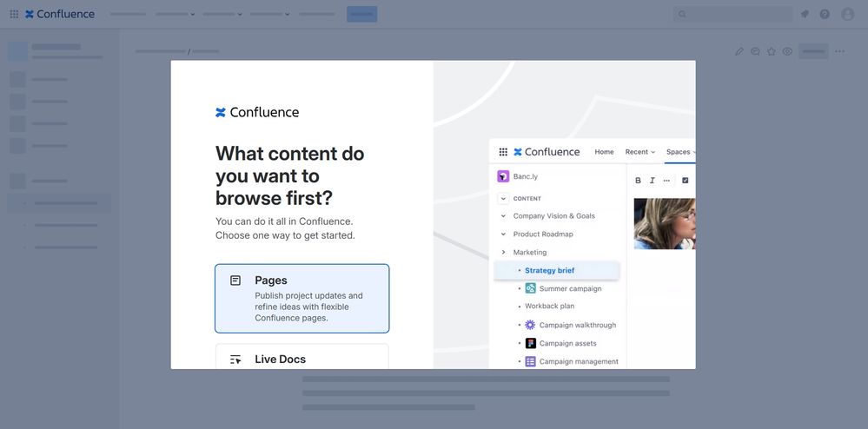Select the Campaign management label
Screen dimensions: 868x429
[x=579, y=361]
